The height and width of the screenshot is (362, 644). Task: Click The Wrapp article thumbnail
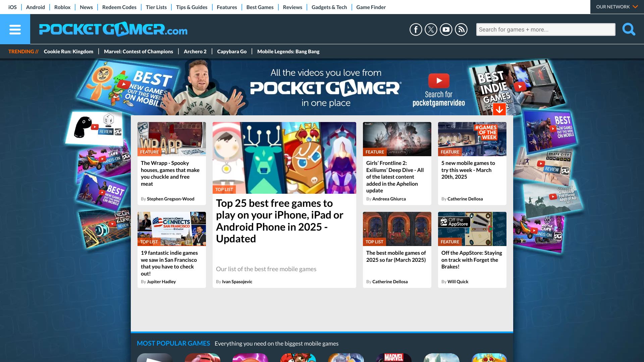171,139
